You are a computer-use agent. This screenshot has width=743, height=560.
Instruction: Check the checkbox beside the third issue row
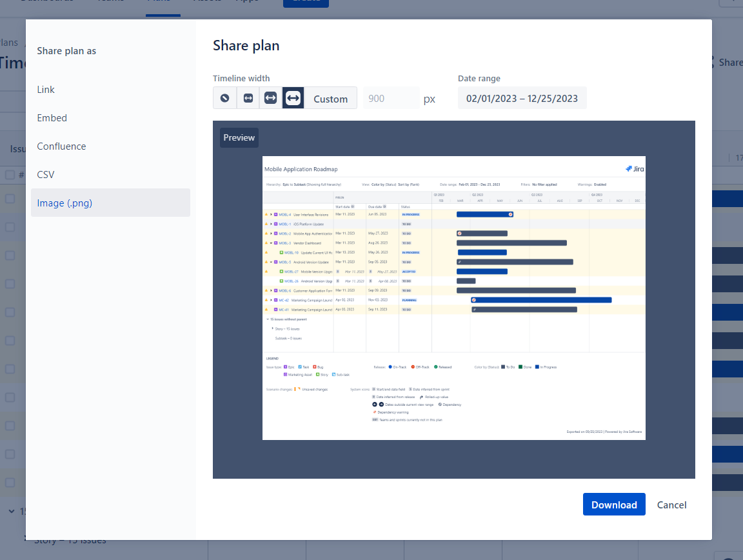(x=9, y=255)
